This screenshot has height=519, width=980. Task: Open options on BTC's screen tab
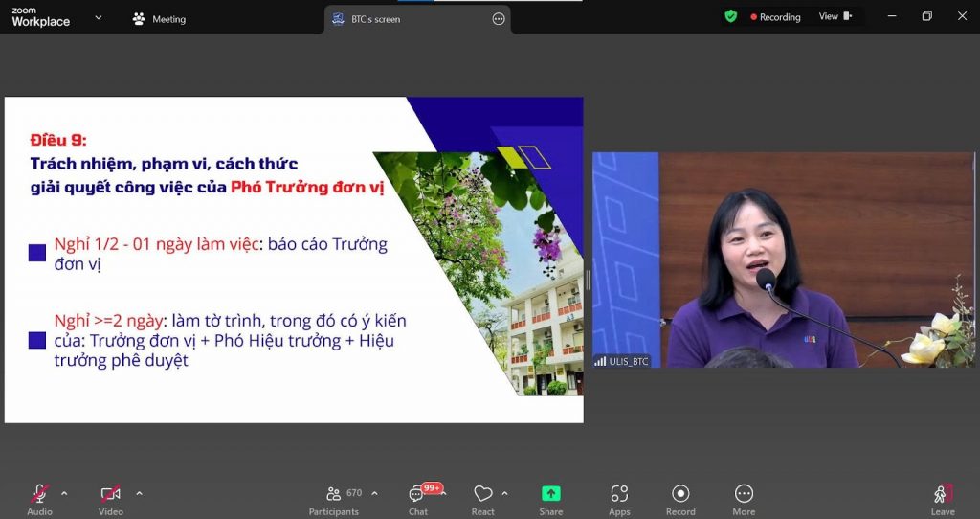coord(498,19)
